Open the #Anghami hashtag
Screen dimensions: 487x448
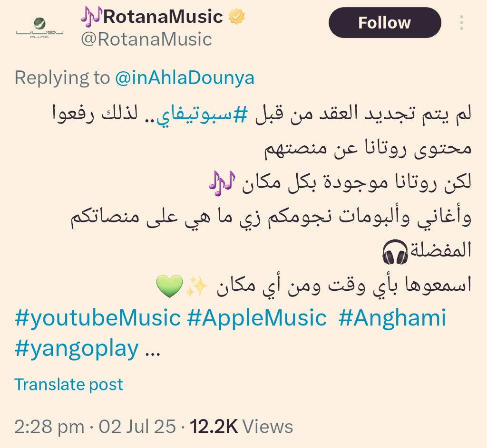point(392,318)
